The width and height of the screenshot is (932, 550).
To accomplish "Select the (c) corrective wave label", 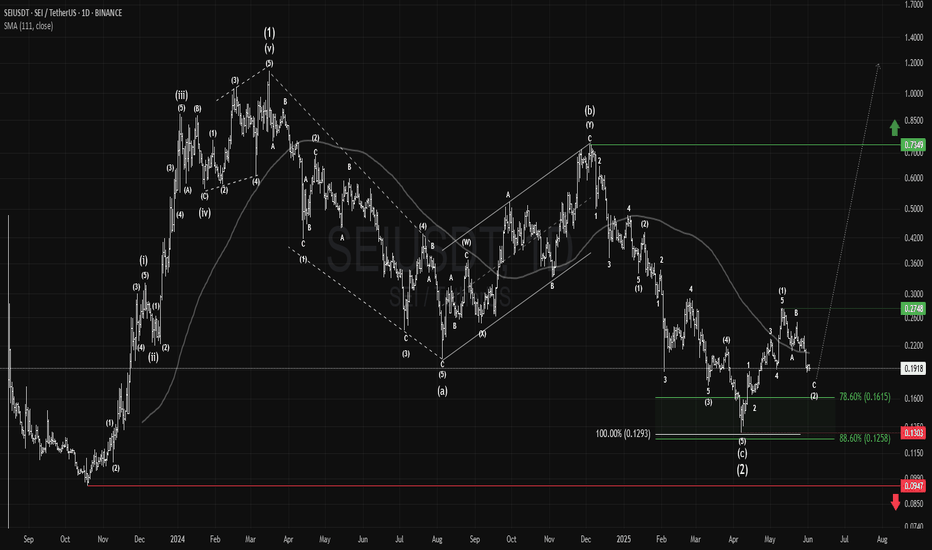I will [742, 453].
